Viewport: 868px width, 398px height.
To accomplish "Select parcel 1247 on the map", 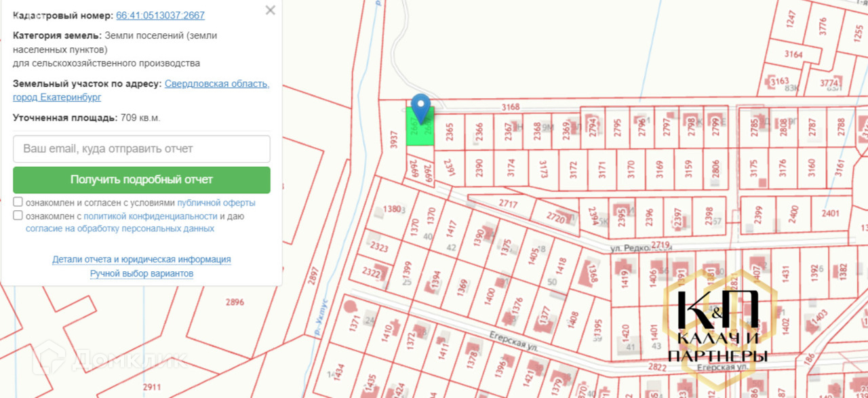I will pyautogui.click(x=790, y=19).
